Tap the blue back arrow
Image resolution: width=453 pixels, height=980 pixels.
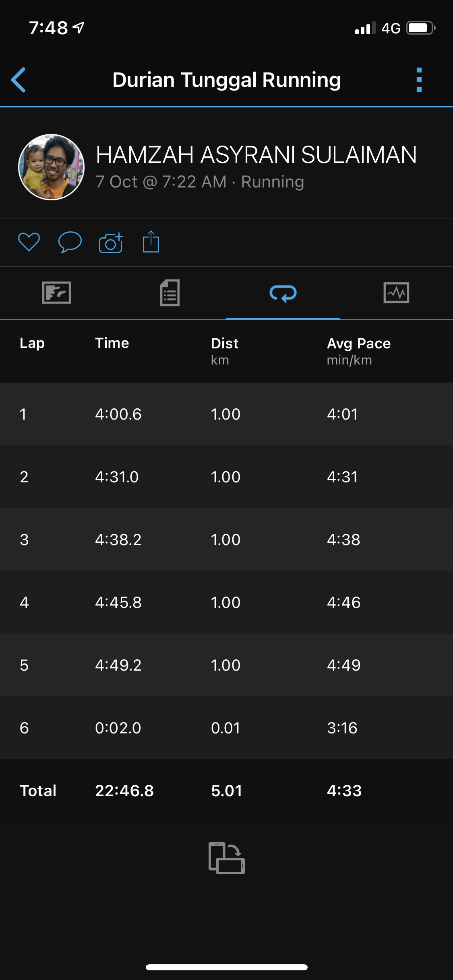pos(19,80)
